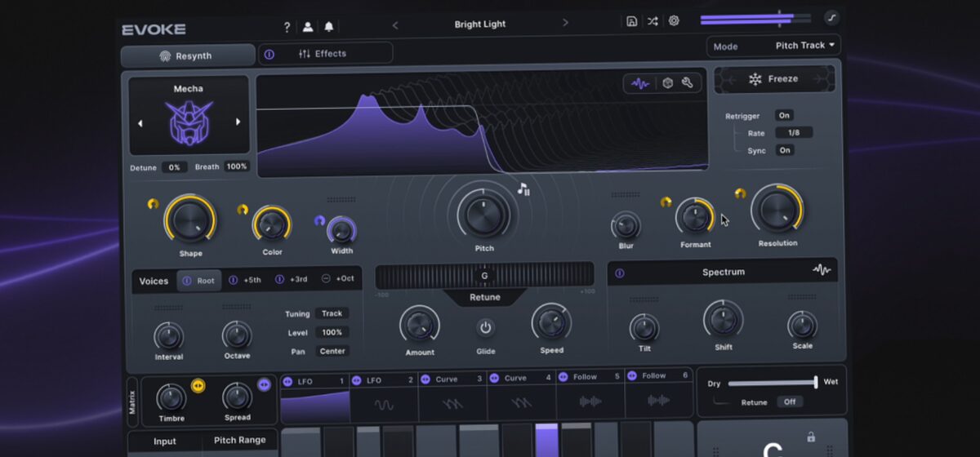Click the Retune label button
Image resolution: width=980 pixels, height=457 pixels.
[485, 297]
